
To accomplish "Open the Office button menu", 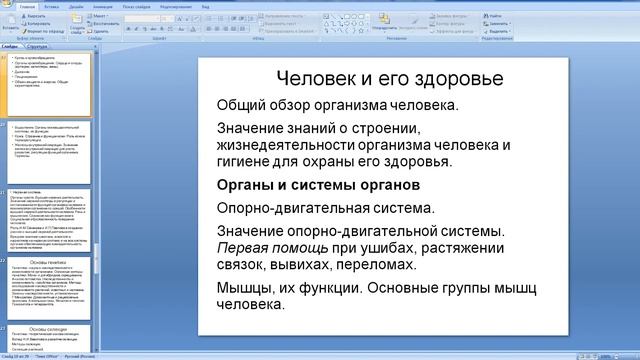I will [7, 3].
